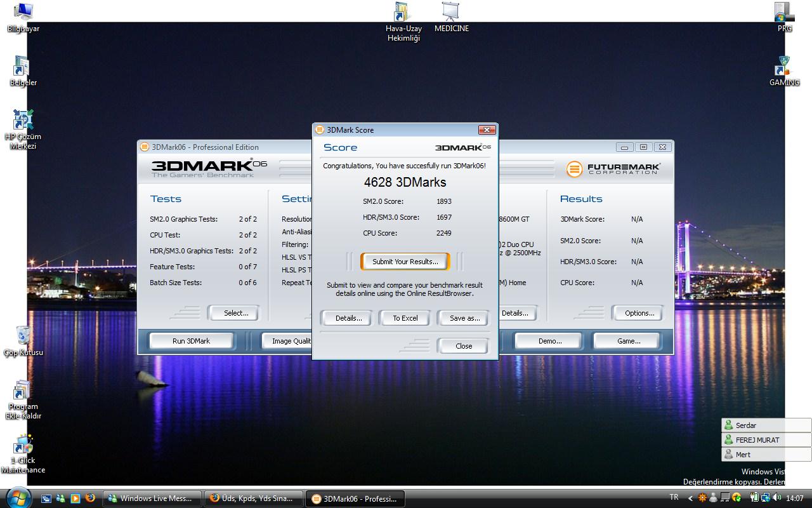This screenshot has height=508, width=812.
Task: Open the Belgeler desktop shortcut
Action: 23,70
